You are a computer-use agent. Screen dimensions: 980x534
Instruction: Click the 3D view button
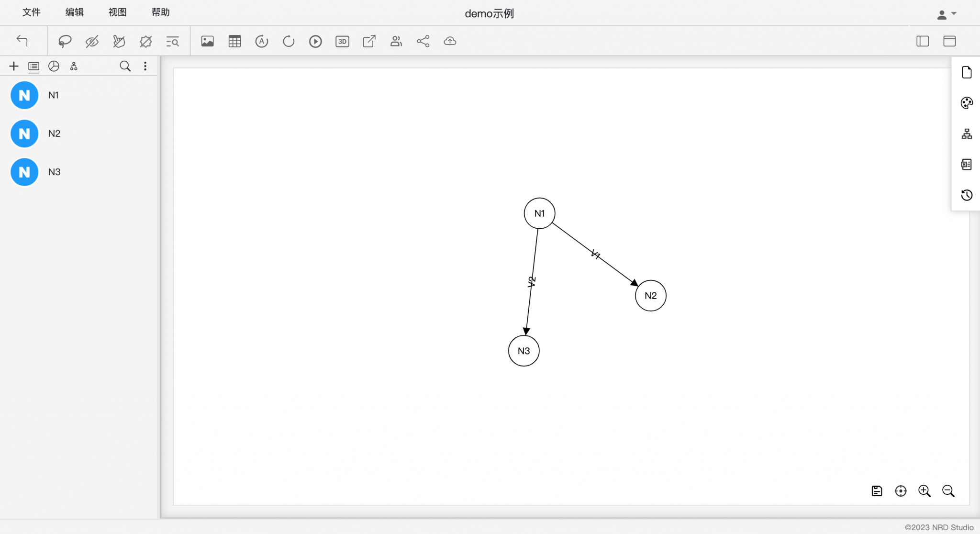342,41
